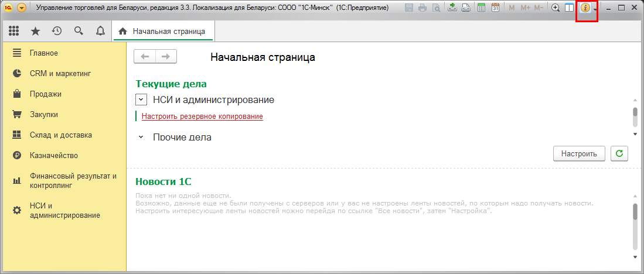
Task: Open the sections menu grid icon
Action: 14,31
